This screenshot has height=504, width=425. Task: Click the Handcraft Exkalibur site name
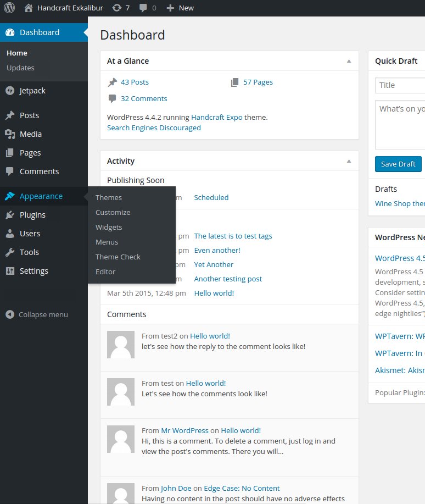click(70, 8)
